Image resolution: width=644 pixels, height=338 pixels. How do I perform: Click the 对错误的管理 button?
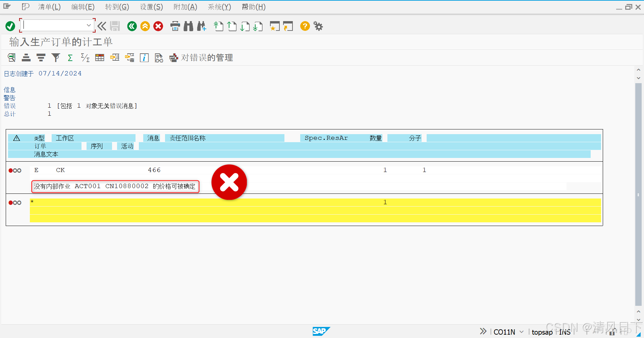pyautogui.click(x=201, y=57)
